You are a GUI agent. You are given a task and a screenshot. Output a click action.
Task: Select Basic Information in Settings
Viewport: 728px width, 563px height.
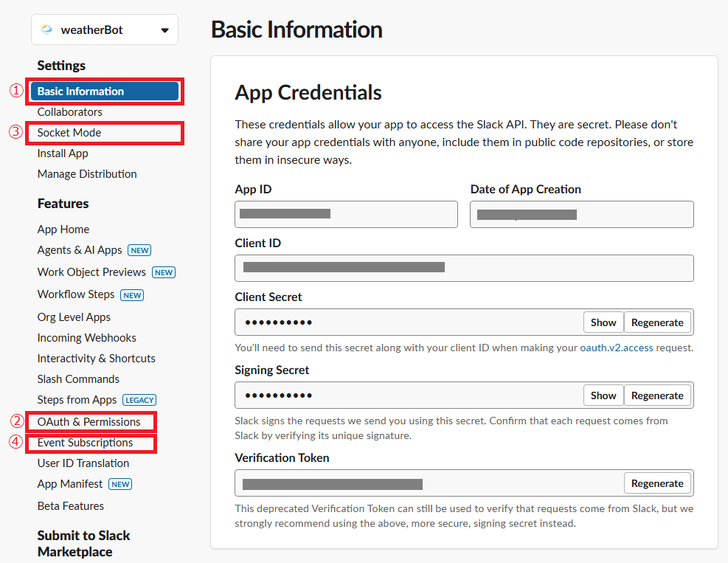pyautogui.click(x=105, y=91)
